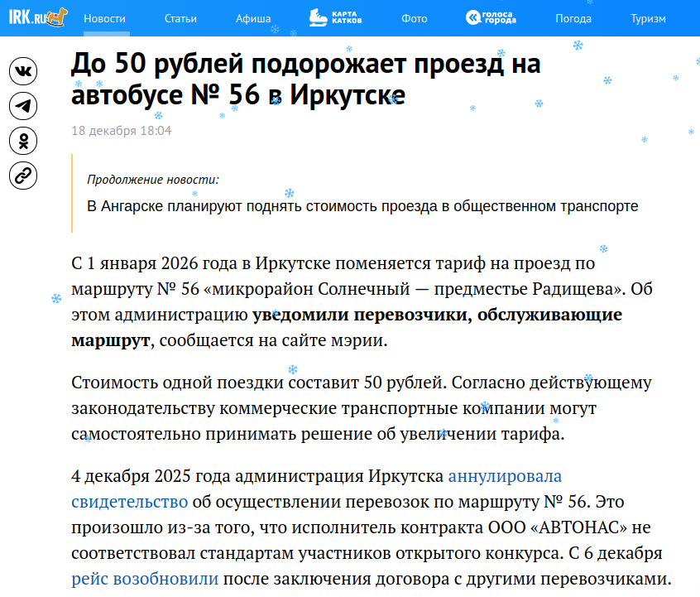
Task: Open the Погода section
Action: tap(573, 18)
